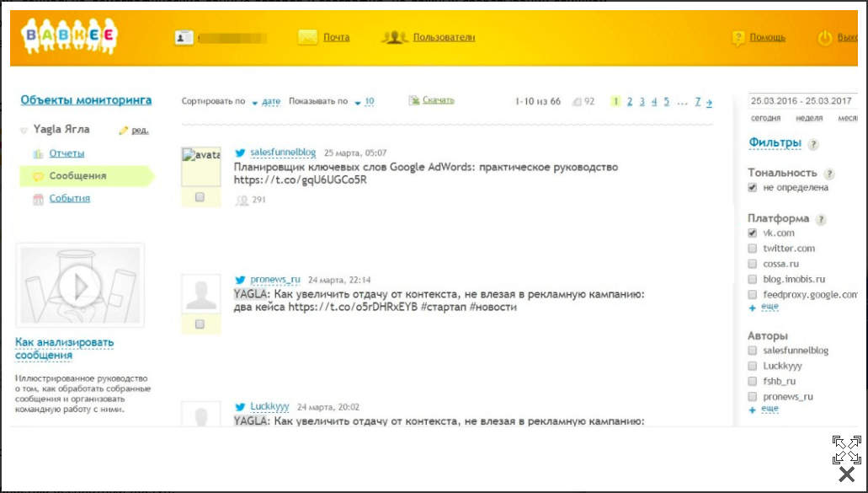Expand more authors with 'еще'
Viewport: 868px width, 493px height.
pyautogui.click(x=769, y=409)
